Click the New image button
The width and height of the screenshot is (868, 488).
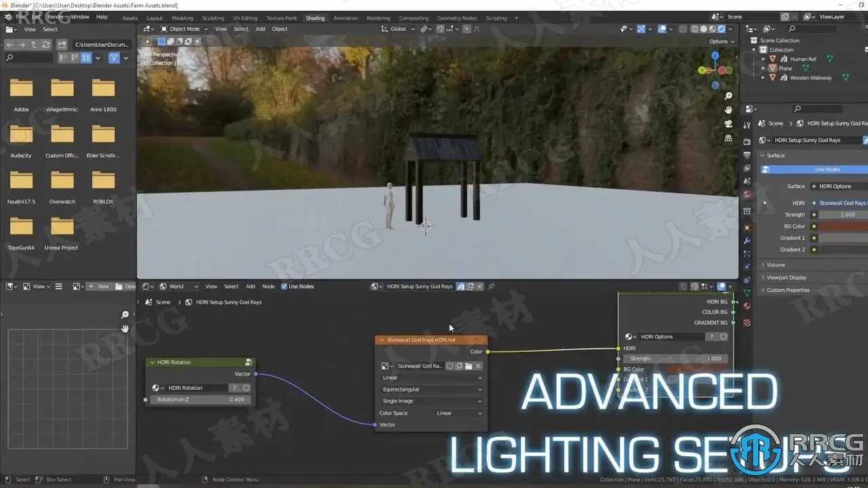[x=100, y=287]
